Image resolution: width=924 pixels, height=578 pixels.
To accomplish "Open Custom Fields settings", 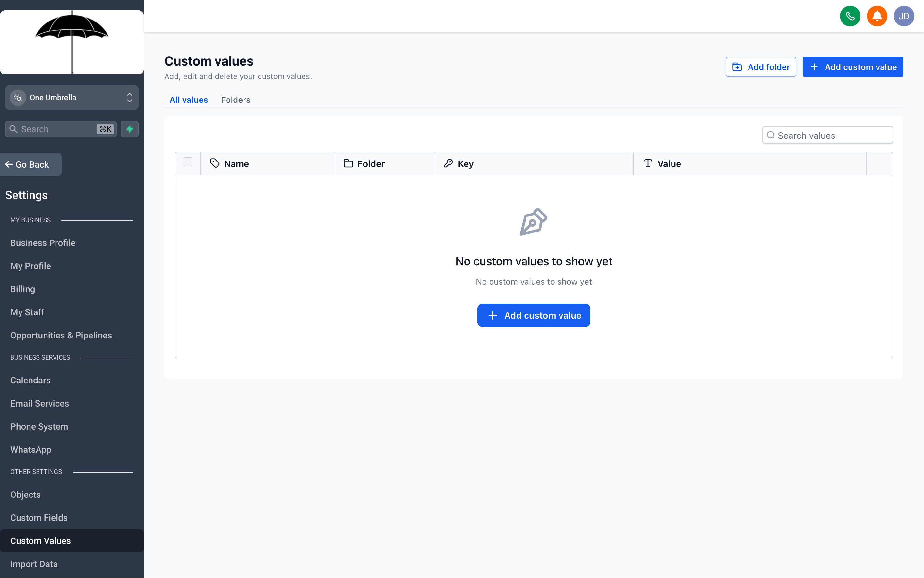I will point(39,518).
